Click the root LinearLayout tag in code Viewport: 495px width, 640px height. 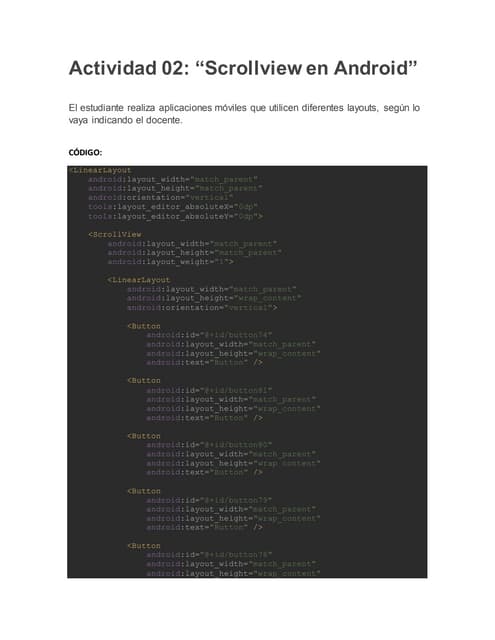tap(100, 170)
